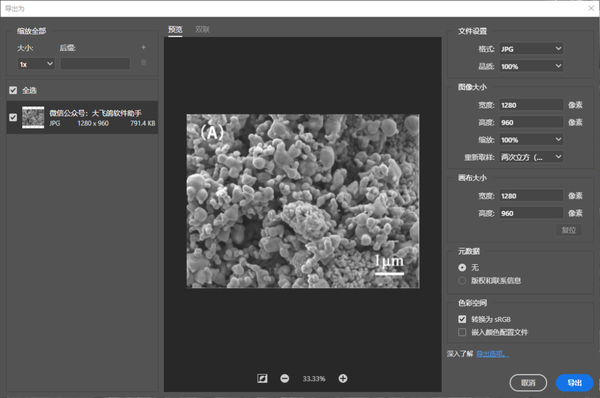Viewport: 600px width, 398px height.
Task: Click the plus icon to add scale size
Action: [143, 47]
